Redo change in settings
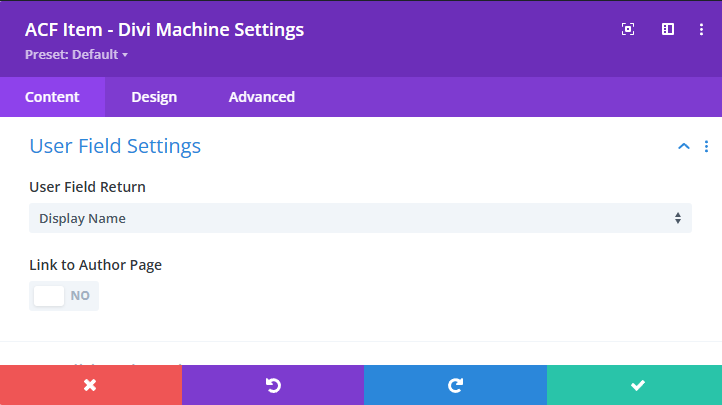This screenshot has height=405, width=722. 455,385
